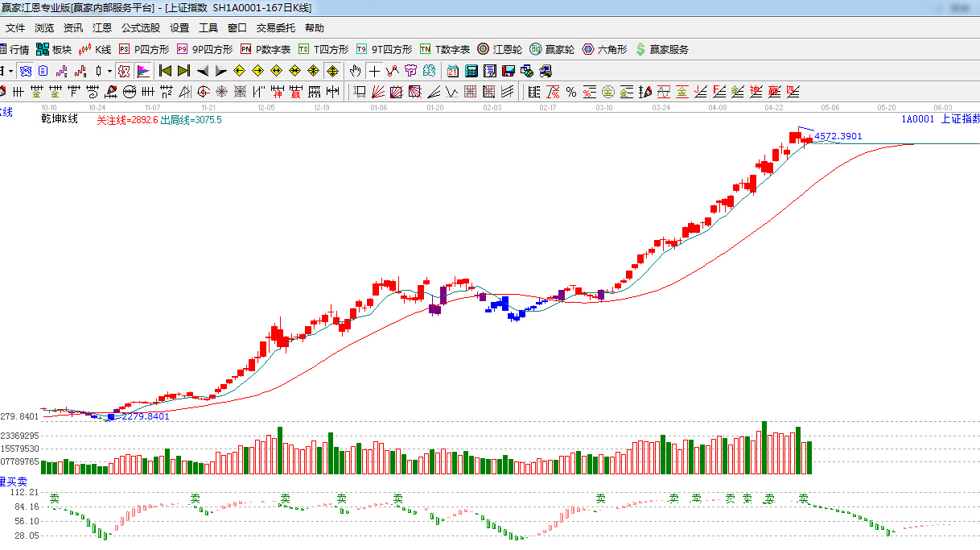
Task: Launch the 江恩轮 Gann wheel
Action: [500, 49]
